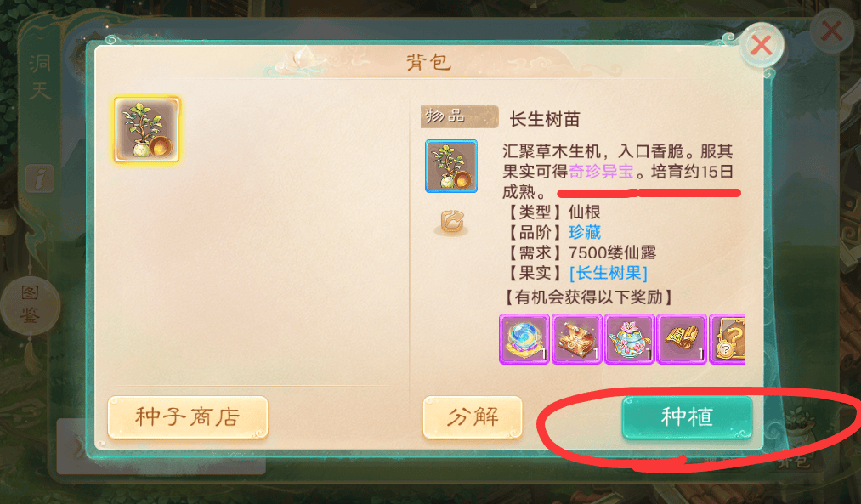View the golden scroll reward icon
Image resolution: width=861 pixels, height=504 pixels.
point(682,339)
